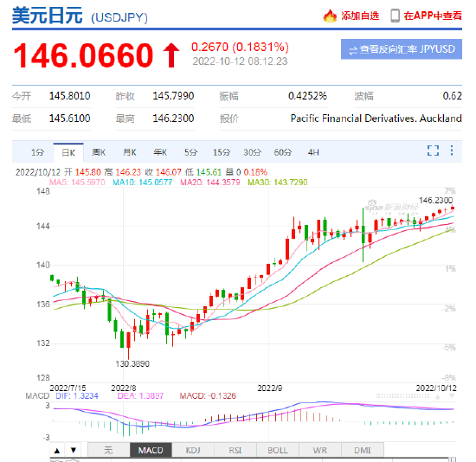The width and height of the screenshot is (476, 462).
Task: Click the 昨收 value 145.7990
Action: 173,96
